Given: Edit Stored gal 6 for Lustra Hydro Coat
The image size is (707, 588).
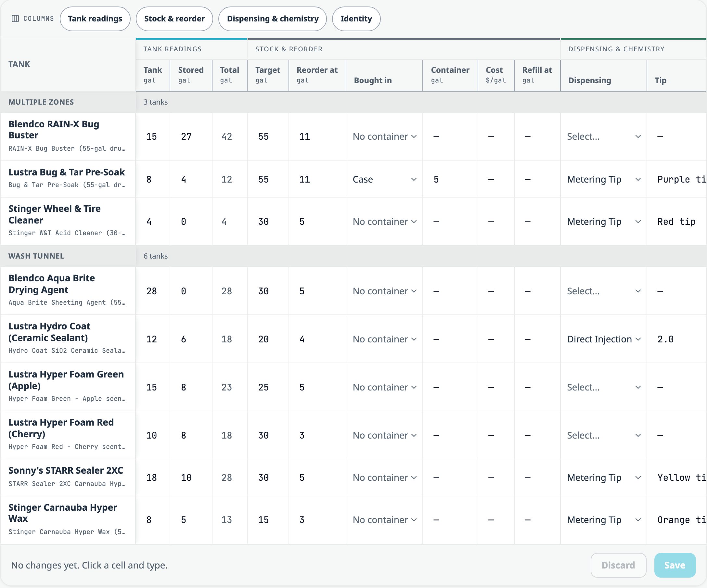Looking at the screenshot, I should 191,339.
